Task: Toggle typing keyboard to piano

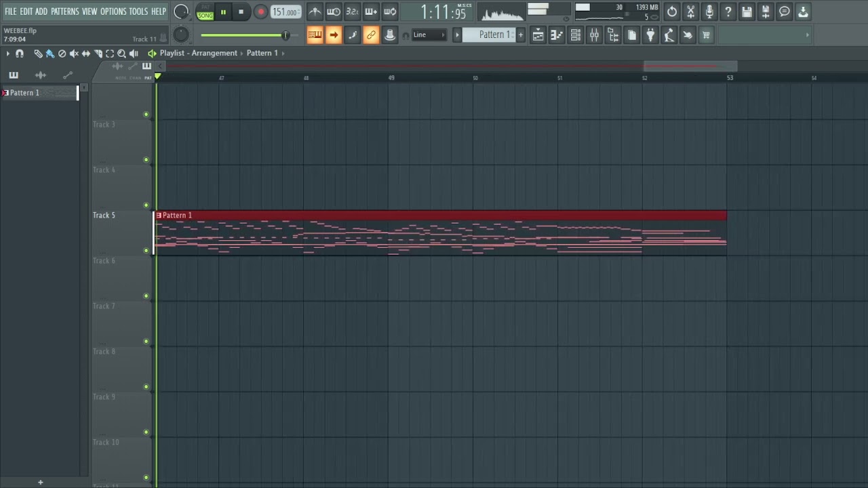Action: (x=315, y=35)
